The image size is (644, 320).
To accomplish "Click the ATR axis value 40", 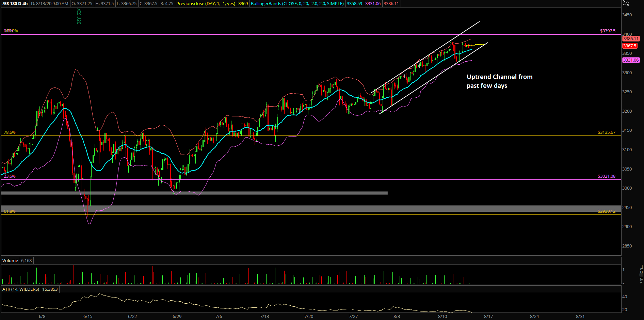I will [x=625, y=297].
